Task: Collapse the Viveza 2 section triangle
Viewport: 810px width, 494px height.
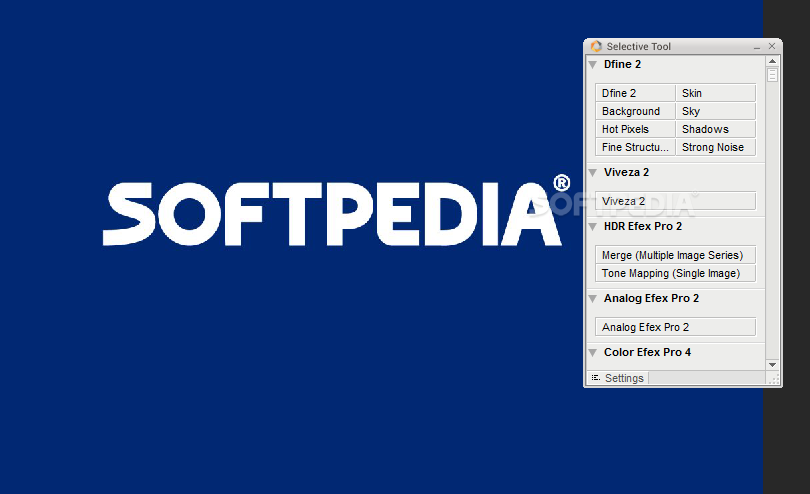Action: (x=593, y=173)
